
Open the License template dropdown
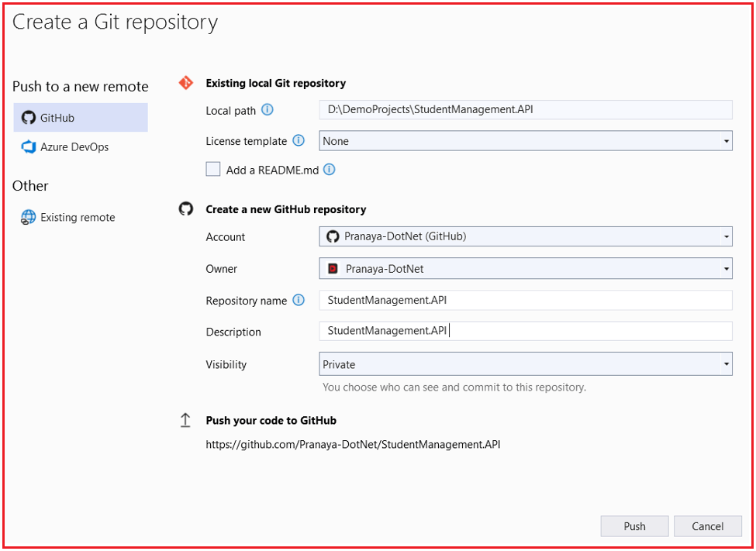click(727, 140)
